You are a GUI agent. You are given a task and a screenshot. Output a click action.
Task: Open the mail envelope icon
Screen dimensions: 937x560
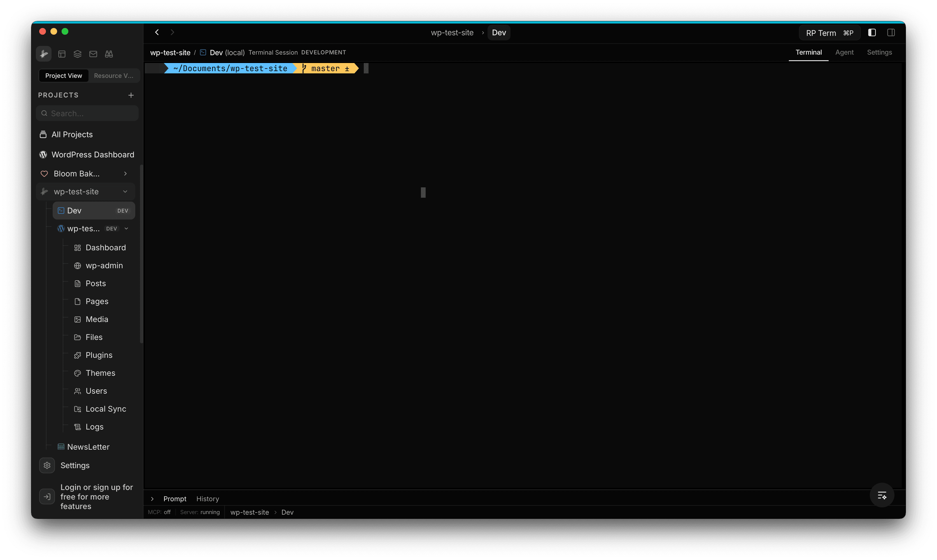pos(93,53)
